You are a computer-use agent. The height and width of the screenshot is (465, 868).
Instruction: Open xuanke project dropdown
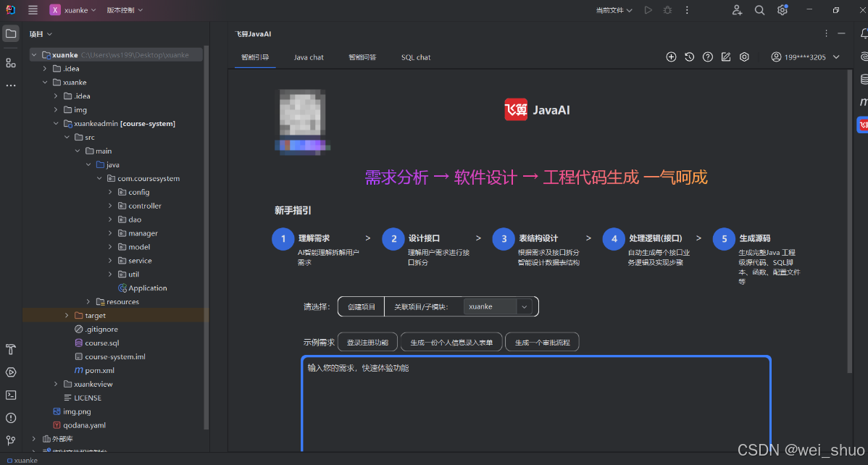coord(73,10)
